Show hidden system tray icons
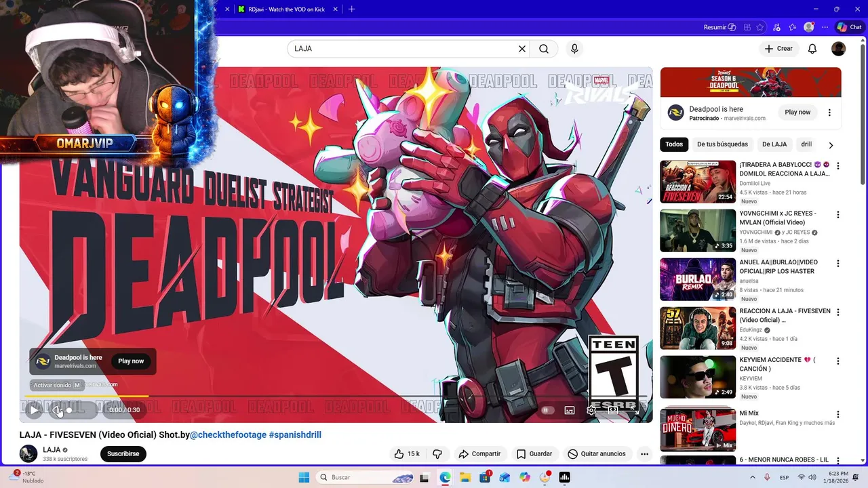 click(753, 477)
